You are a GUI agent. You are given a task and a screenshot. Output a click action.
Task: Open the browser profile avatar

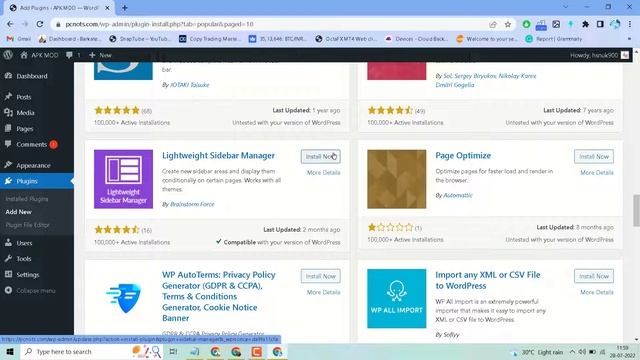coord(615,24)
